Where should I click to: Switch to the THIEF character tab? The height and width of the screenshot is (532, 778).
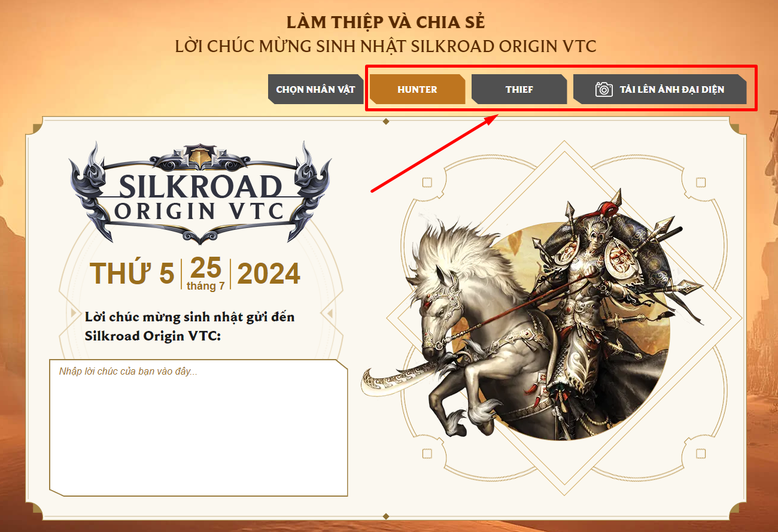pos(519,90)
